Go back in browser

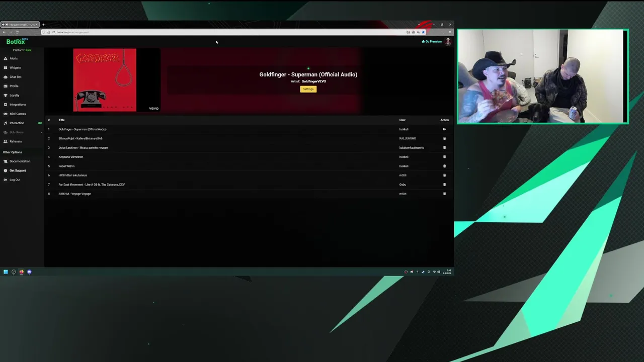(x=4, y=32)
